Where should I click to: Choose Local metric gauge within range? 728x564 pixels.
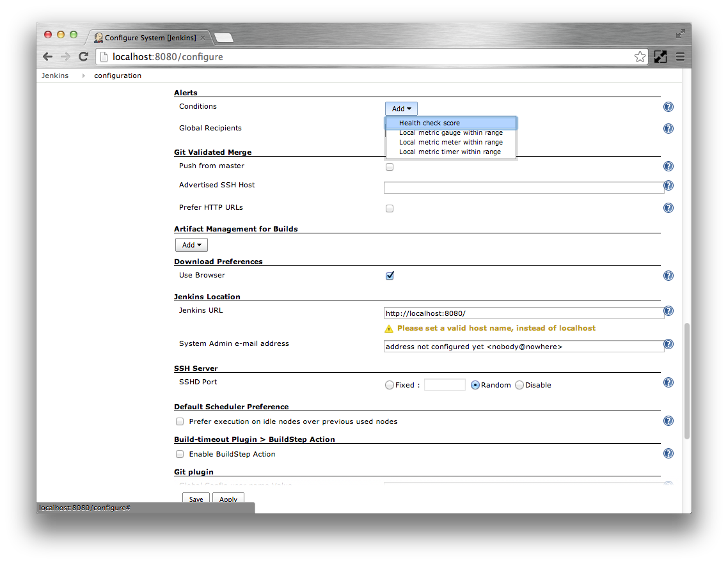[451, 133]
